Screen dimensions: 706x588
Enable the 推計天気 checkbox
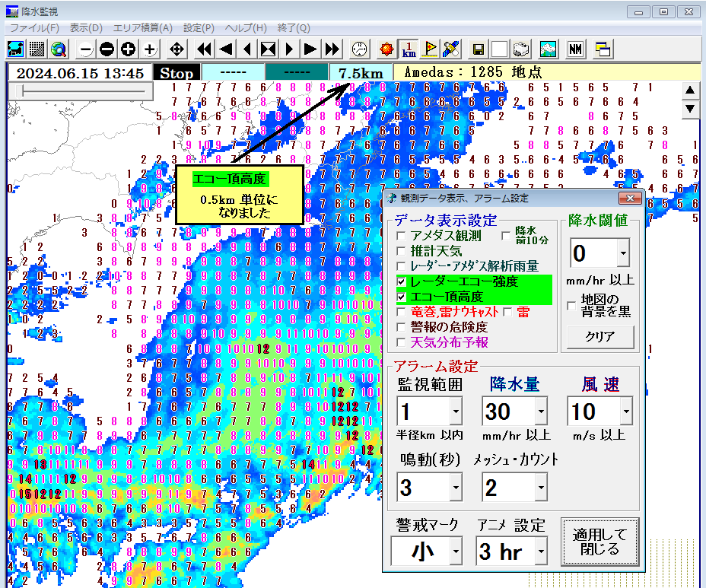click(x=401, y=251)
